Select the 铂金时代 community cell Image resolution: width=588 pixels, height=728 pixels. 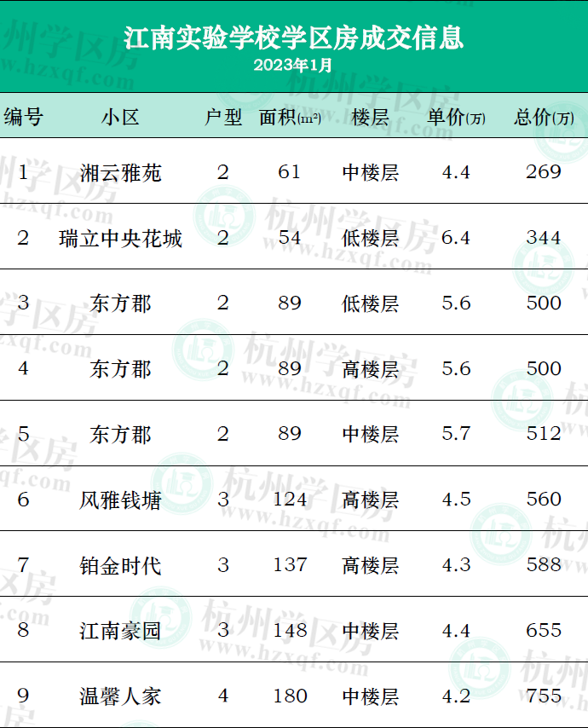121,566
